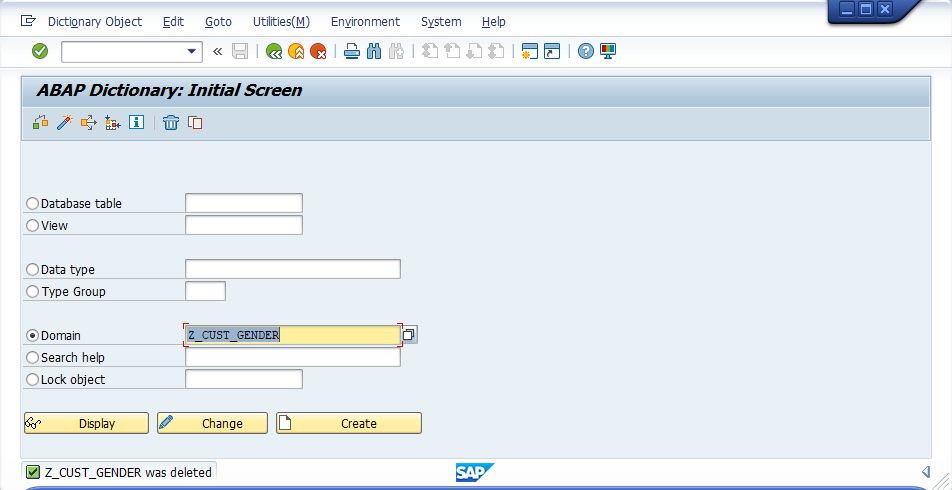952x490 pixels.
Task: Maximize the SAP window
Action: tap(866, 9)
